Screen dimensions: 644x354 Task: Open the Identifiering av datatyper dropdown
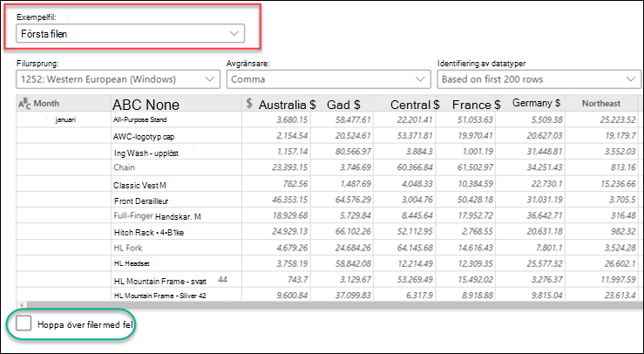point(539,79)
